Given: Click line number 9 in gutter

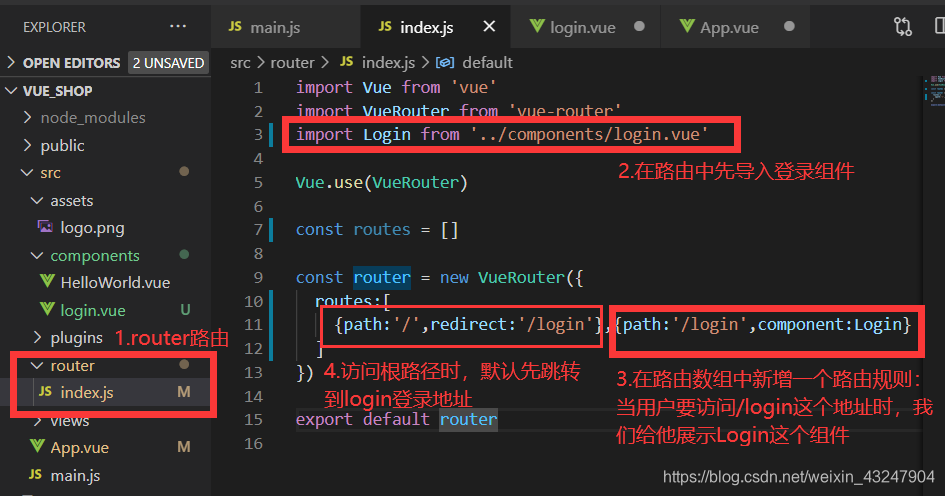Looking at the screenshot, I should 258,277.
